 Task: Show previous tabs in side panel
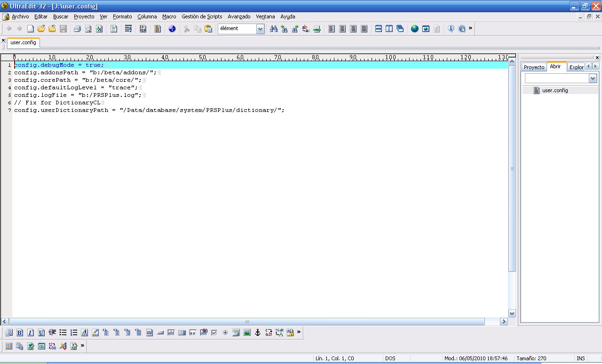pos(588,66)
